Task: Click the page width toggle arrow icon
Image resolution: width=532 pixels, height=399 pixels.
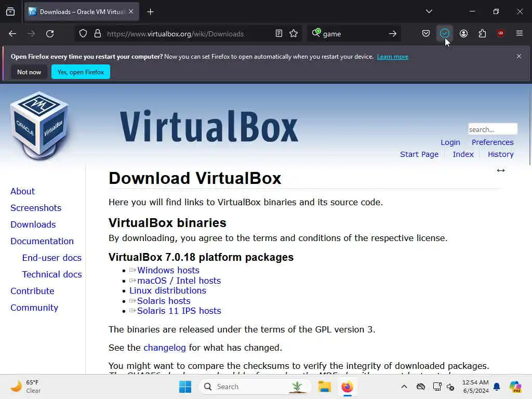Action: coord(501,170)
